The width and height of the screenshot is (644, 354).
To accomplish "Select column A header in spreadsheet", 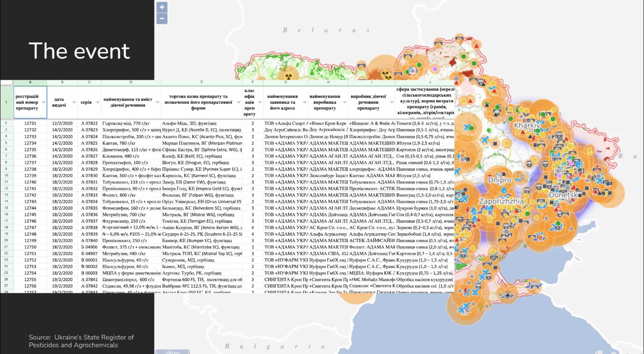I will click(30, 82).
